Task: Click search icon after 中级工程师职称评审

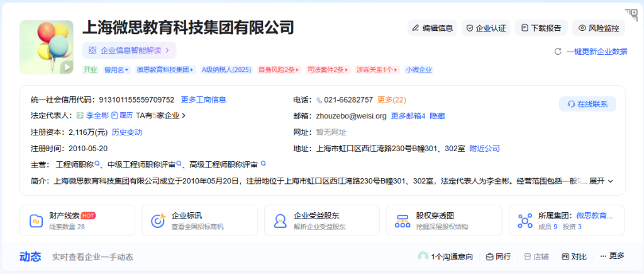Action: (179, 164)
